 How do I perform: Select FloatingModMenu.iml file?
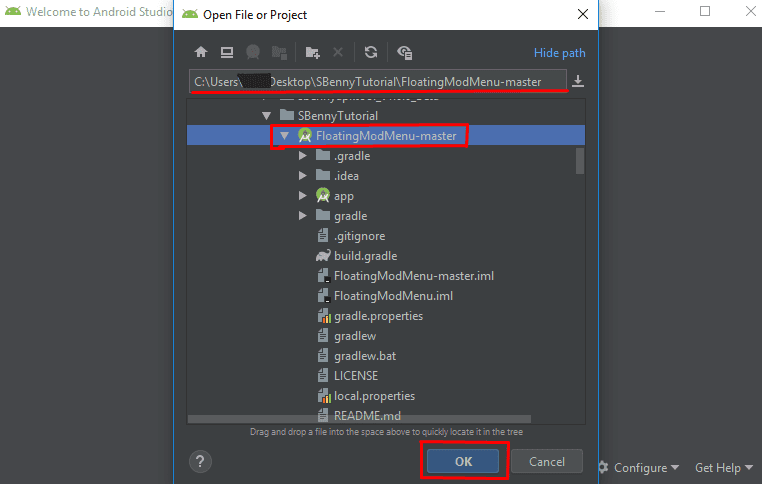(393, 295)
